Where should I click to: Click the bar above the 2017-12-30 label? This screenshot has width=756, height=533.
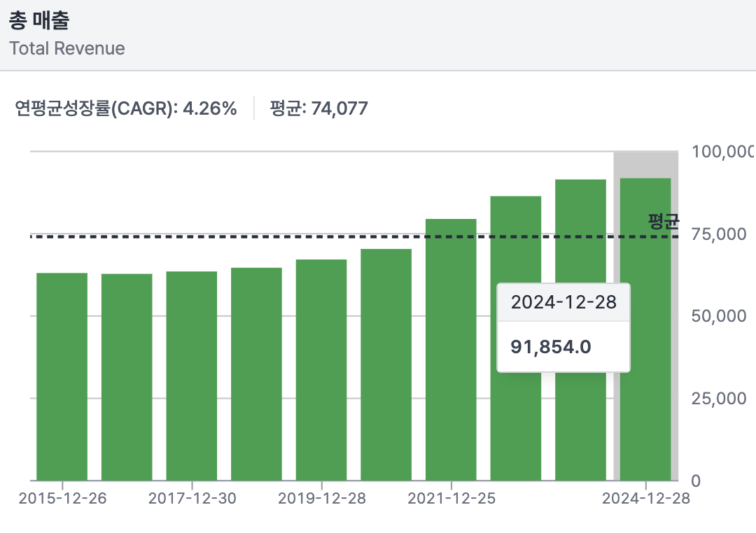(191, 376)
